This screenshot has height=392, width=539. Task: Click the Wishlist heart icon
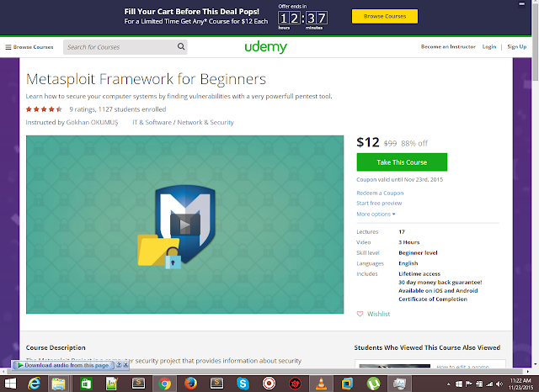pyautogui.click(x=360, y=314)
